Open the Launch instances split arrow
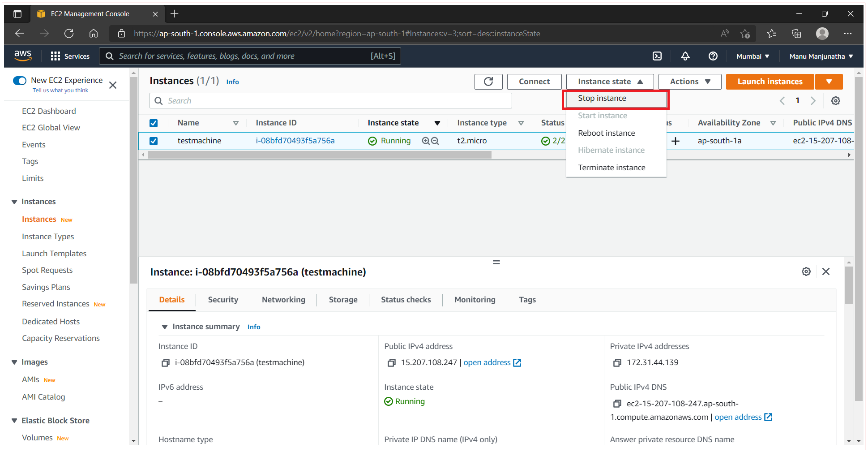Screen dimensions: 868x452 [x=829, y=82]
